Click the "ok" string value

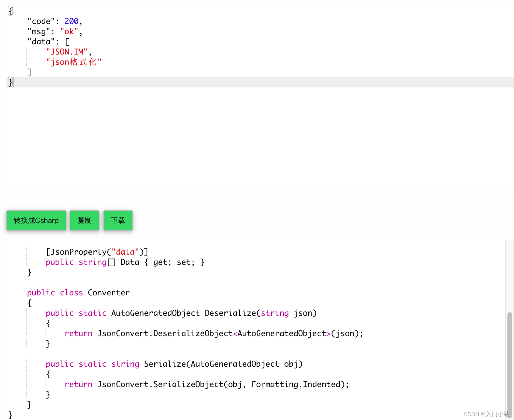[69, 31]
